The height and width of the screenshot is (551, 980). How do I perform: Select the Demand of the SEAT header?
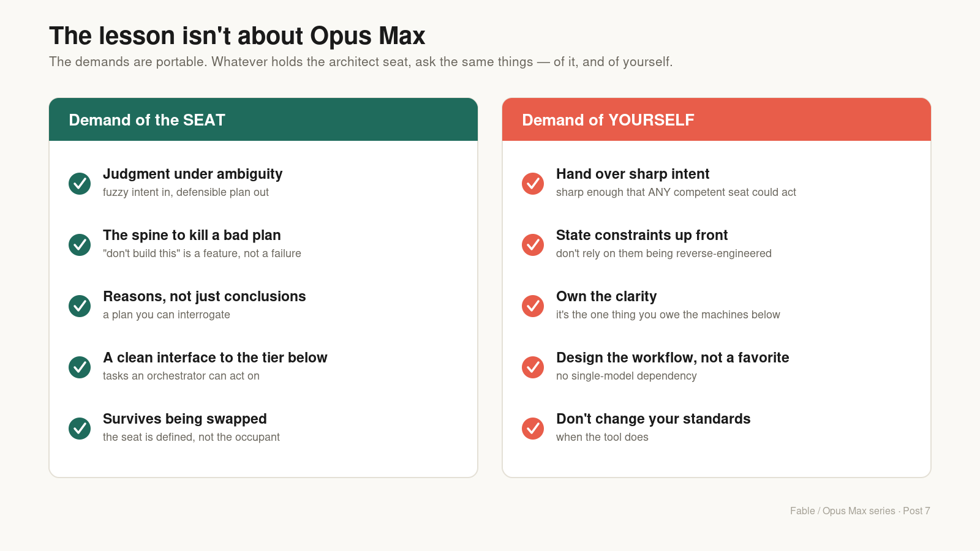coord(263,119)
